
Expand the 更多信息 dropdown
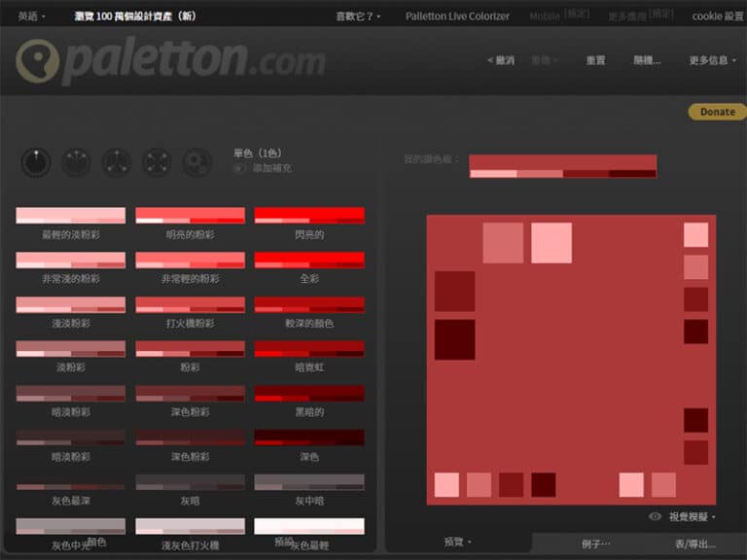[x=712, y=60]
